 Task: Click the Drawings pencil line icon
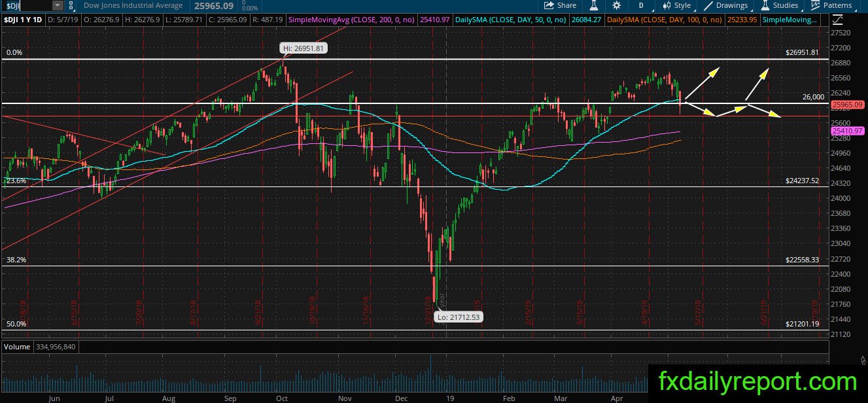coord(709,5)
